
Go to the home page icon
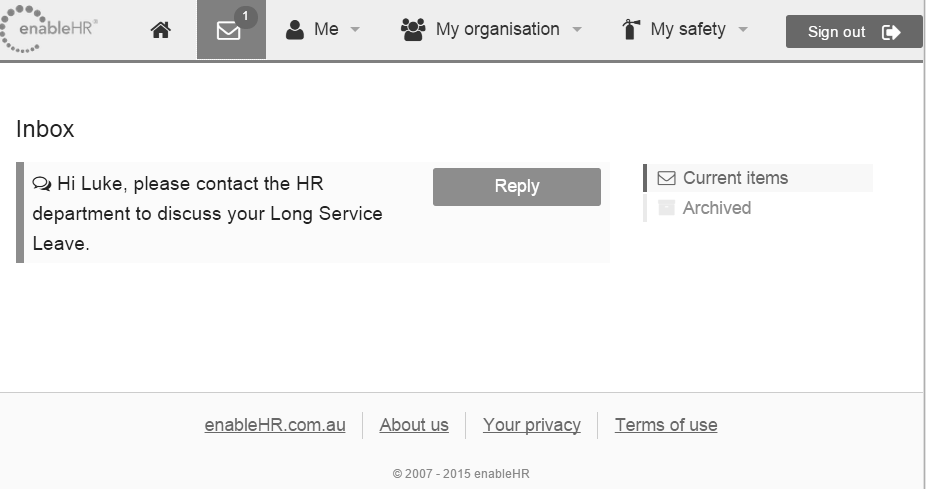161,30
